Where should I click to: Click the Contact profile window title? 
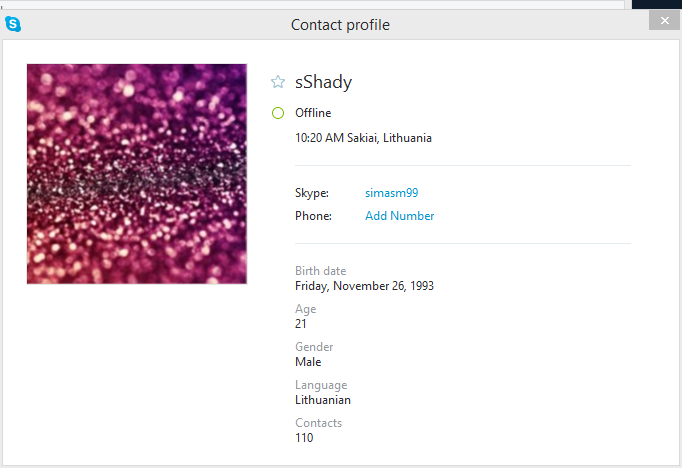(x=340, y=25)
